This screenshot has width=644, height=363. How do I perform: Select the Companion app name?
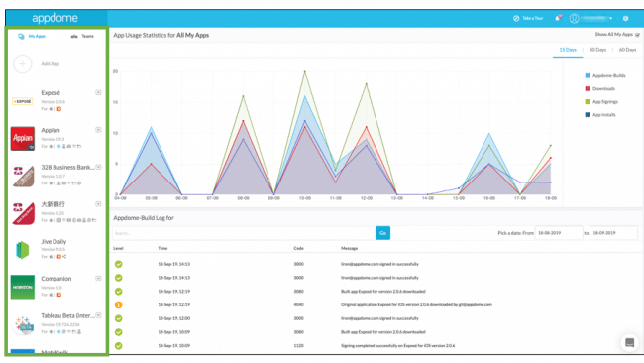pos(56,279)
